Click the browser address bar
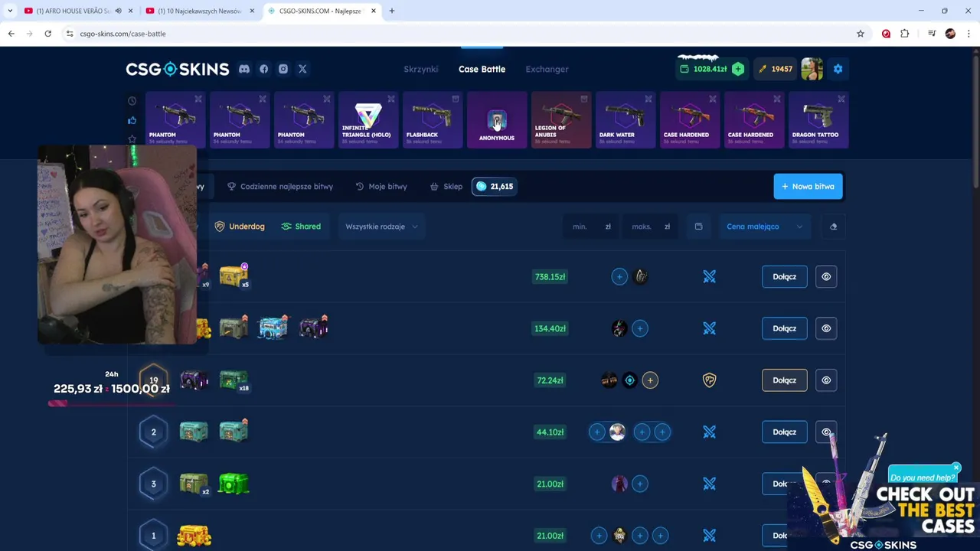The image size is (980, 551). click(459, 34)
